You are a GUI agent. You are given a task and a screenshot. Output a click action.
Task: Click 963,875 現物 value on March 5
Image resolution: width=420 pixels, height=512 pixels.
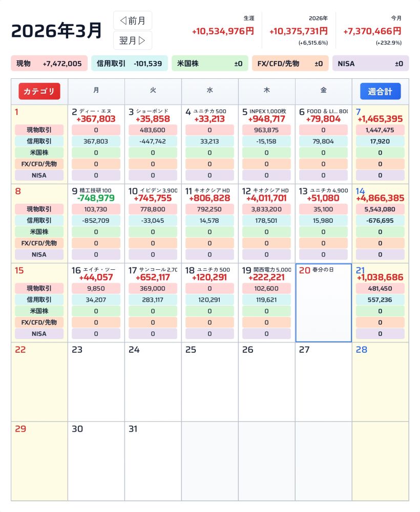[266, 130]
